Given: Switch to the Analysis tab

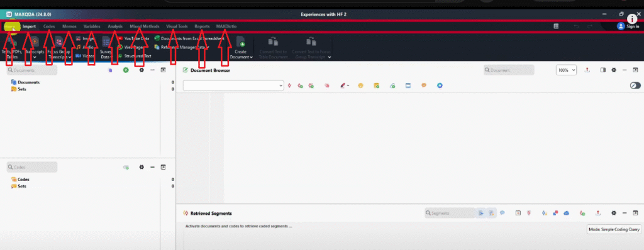Looking at the screenshot, I should coord(115,26).
